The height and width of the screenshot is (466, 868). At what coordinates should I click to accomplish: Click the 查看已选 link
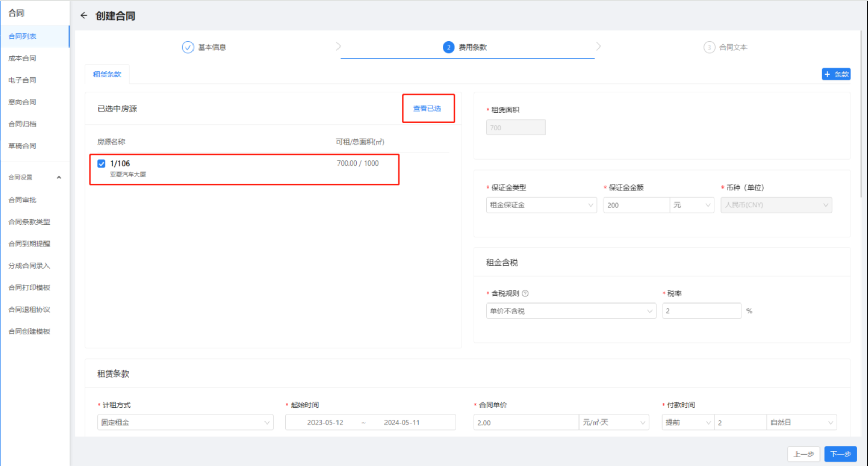(x=427, y=109)
